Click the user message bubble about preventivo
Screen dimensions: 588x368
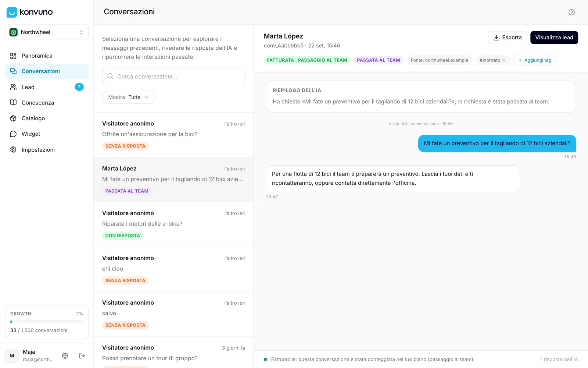pos(497,144)
